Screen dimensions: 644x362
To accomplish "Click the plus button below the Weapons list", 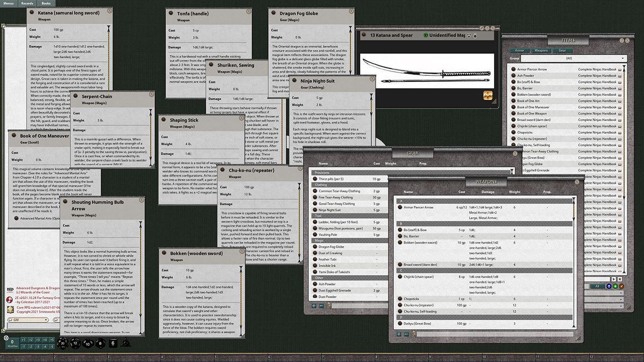I will point(398,333).
